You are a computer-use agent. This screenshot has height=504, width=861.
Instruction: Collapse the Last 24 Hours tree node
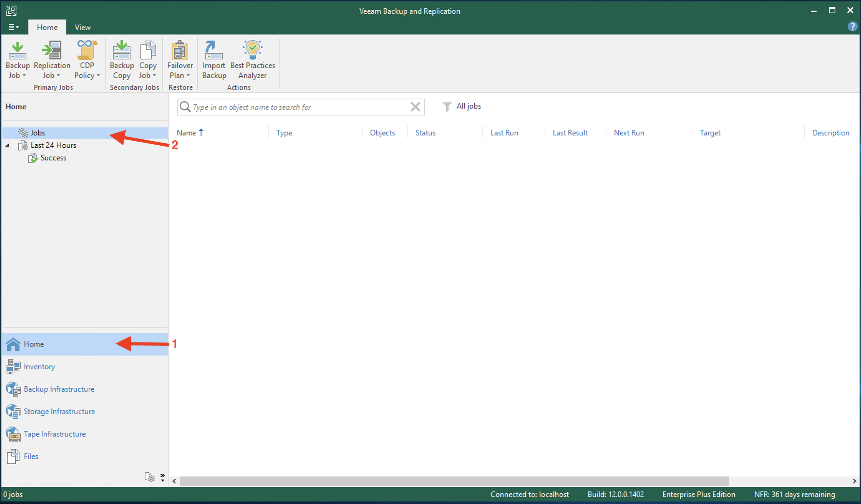point(7,146)
